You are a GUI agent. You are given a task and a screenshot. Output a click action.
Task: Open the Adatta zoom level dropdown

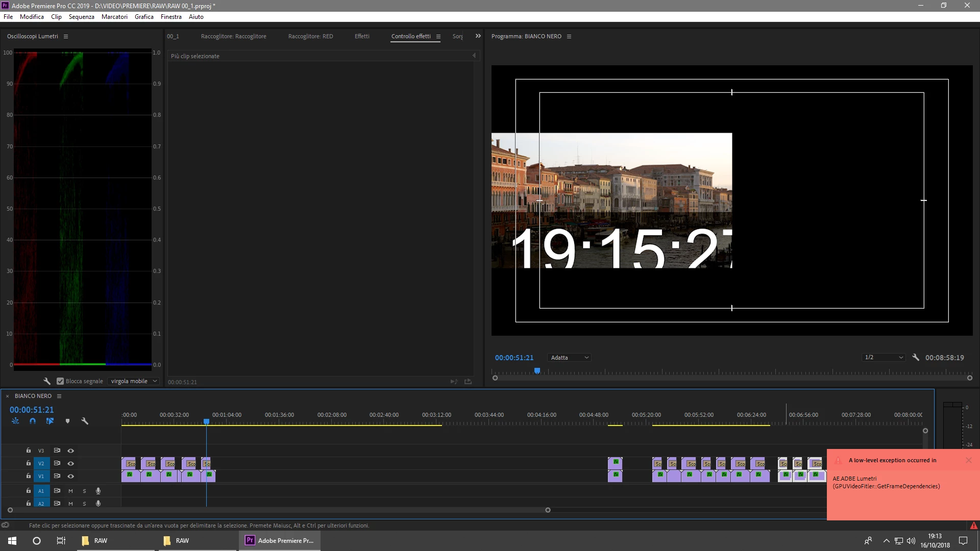[570, 358]
